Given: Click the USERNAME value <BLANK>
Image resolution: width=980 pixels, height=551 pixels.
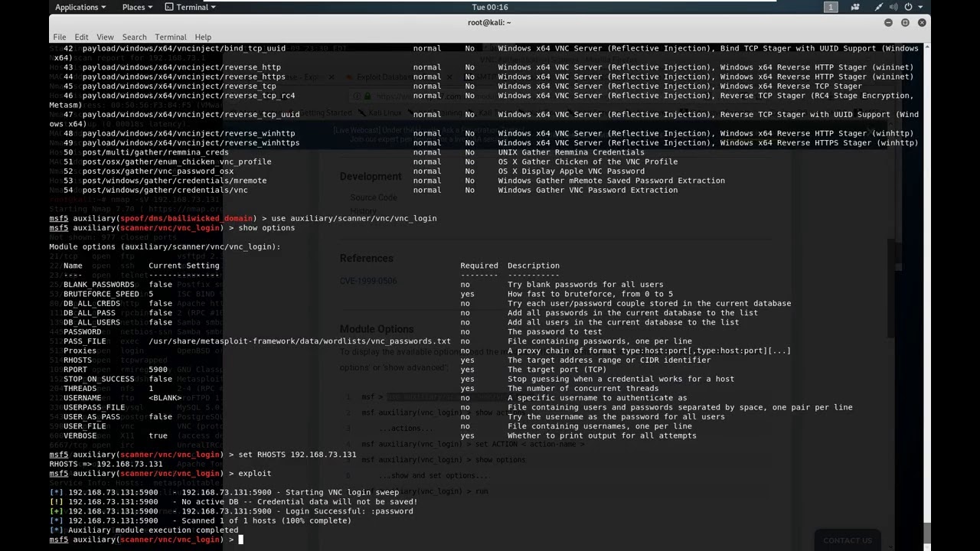Looking at the screenshot, I should 165,398.
